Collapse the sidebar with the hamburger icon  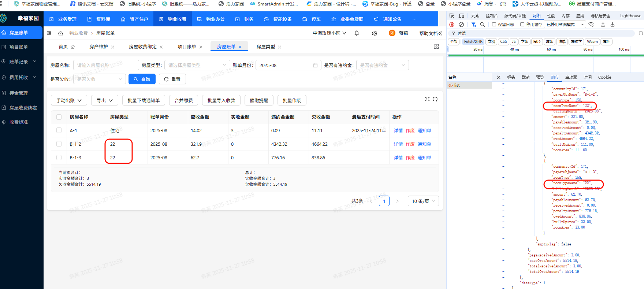[x=49, y=33]
